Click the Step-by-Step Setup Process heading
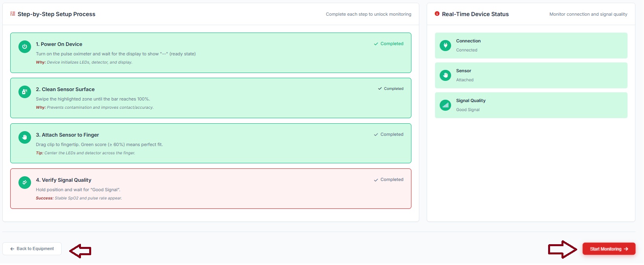 [x=56, y=14]
